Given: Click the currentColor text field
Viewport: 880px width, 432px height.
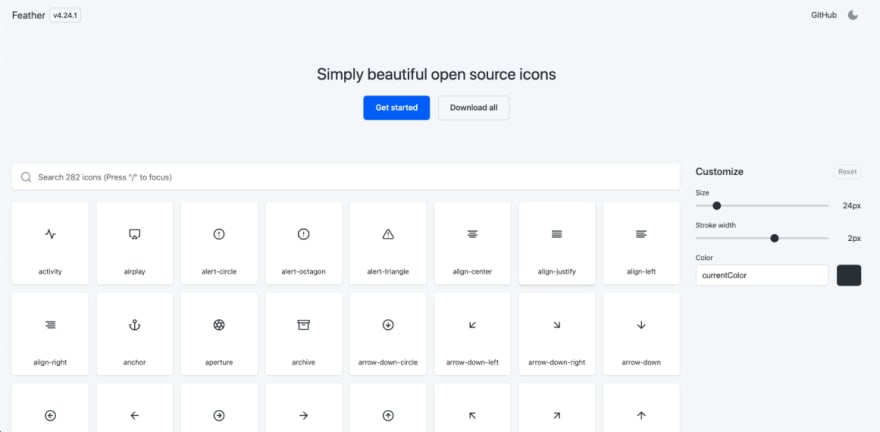Looking at the screenshot, I should pos(762,275).
